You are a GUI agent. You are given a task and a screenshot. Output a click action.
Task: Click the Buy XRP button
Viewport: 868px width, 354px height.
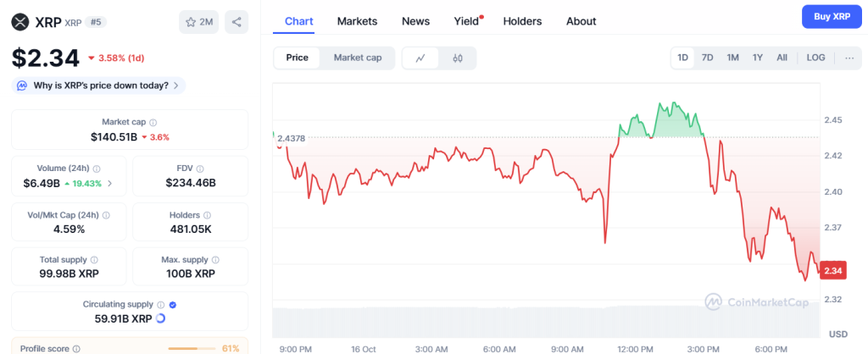click(x=832, y=16)
